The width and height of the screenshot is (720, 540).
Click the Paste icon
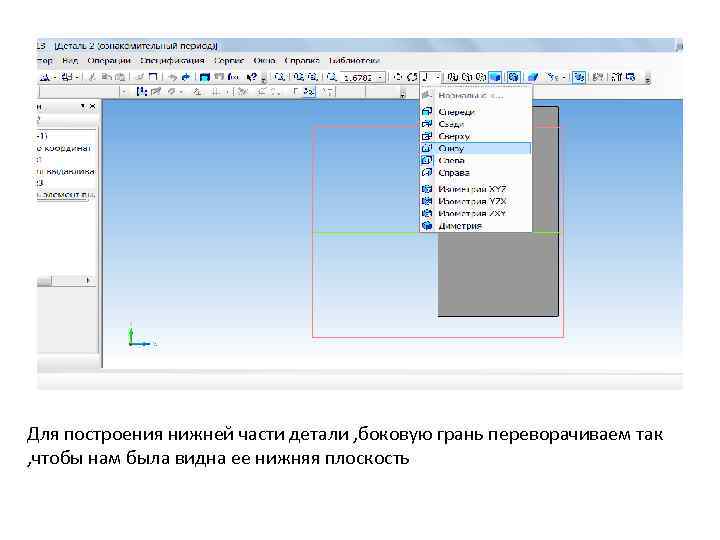[120, 77]
